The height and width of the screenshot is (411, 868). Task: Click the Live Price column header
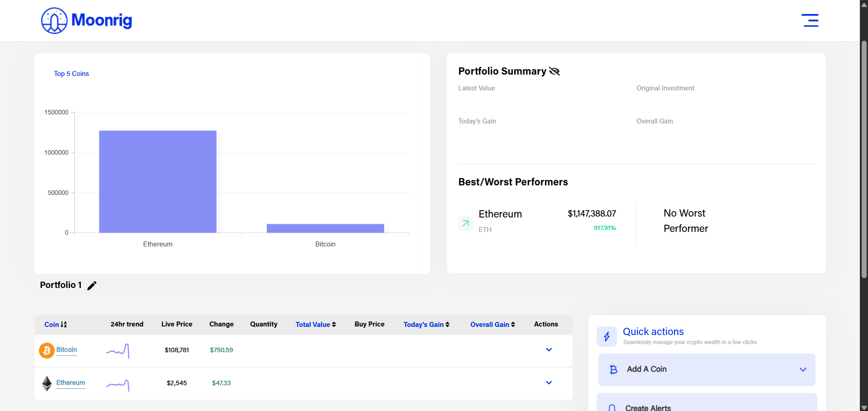[177, 324]
